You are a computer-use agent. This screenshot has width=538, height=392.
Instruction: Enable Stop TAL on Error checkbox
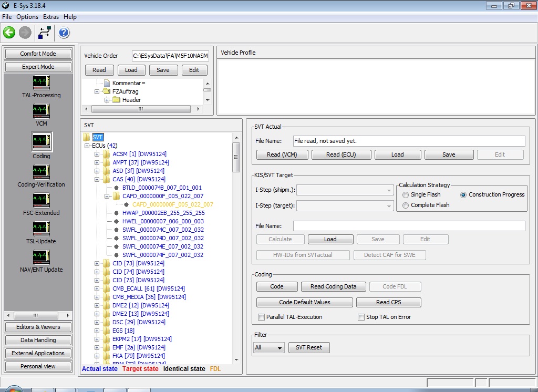361,317
